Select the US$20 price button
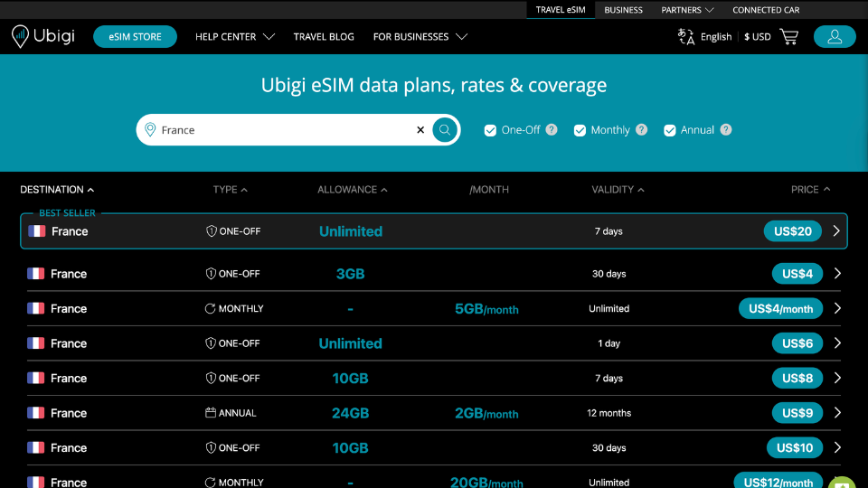The width and height of the screenshot is (868, 488). point(793,231)
